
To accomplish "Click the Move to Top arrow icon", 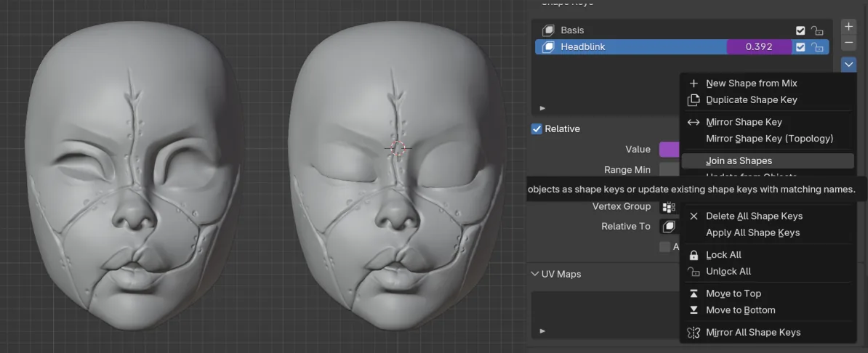I will tap(694, 293).
